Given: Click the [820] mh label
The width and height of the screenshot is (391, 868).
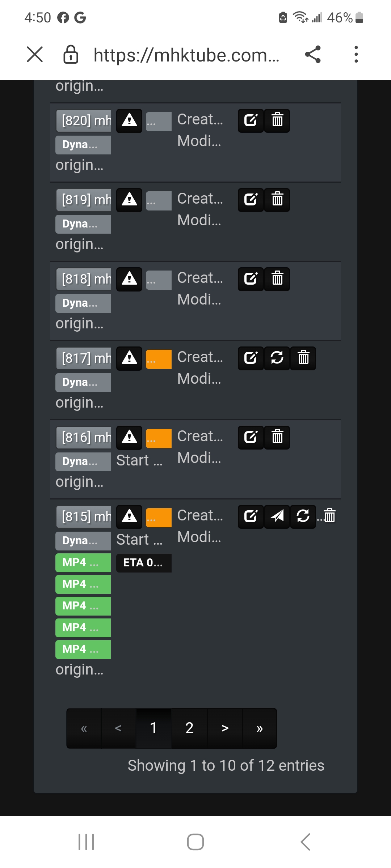Looking at the screenshot, I should pyautogui.click(x=84, y=121).
